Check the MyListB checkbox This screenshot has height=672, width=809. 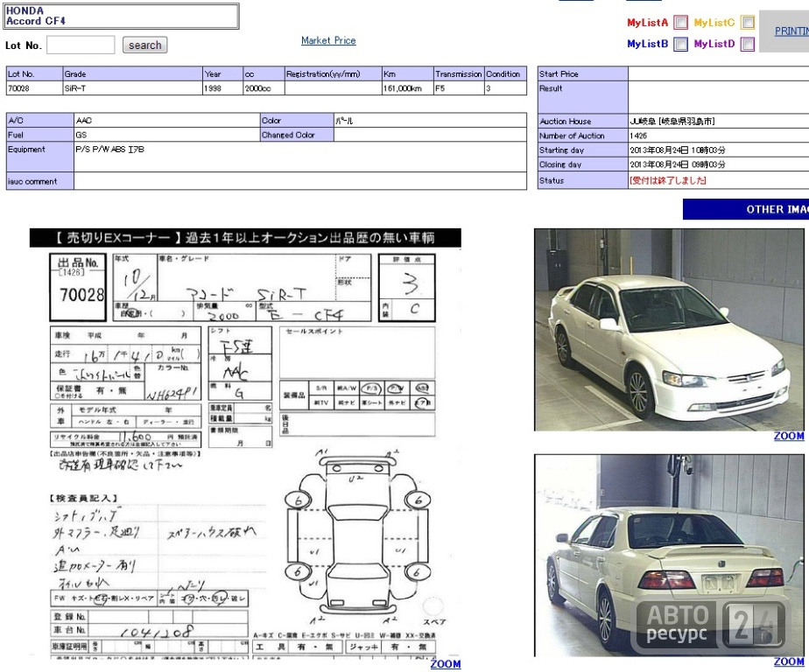tap(681, 44)
